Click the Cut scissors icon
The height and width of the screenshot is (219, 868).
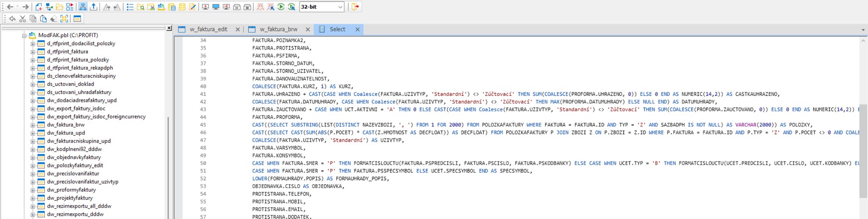click(23, 19)
